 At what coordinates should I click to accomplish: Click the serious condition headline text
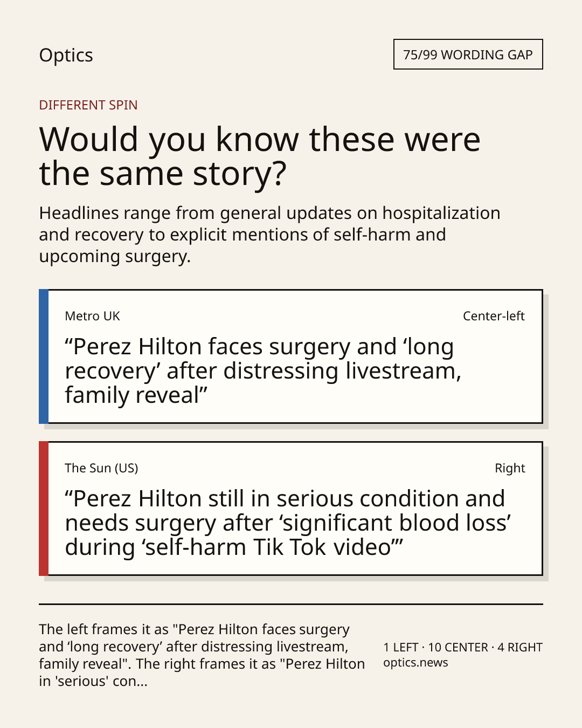click(288, 523)
